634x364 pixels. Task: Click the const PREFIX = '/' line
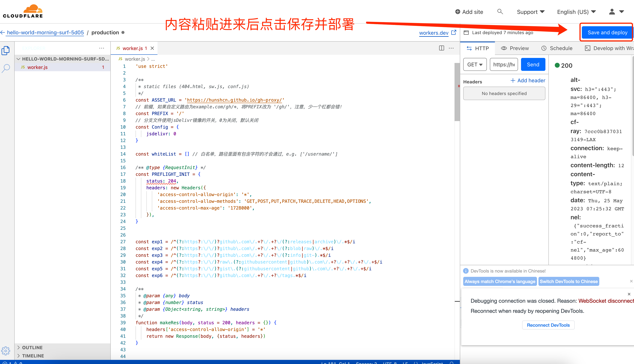(160, 114)
